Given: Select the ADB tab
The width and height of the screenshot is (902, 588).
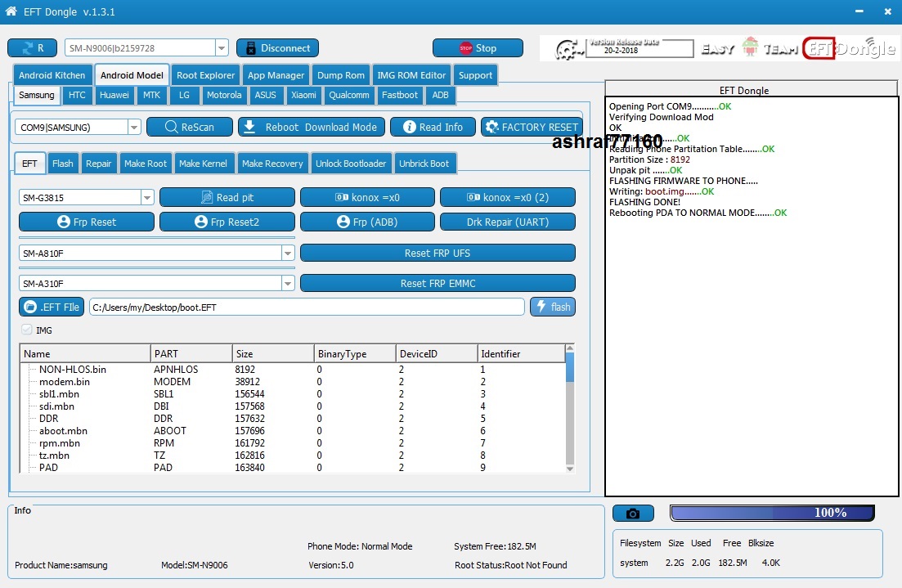Looking at the screenshot, I should point(440,95).
